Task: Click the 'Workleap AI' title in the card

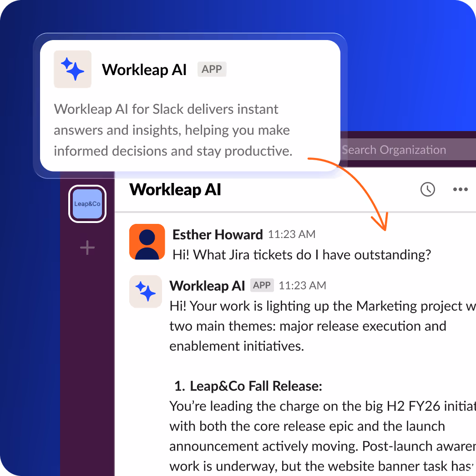Action: coord(144,70)
